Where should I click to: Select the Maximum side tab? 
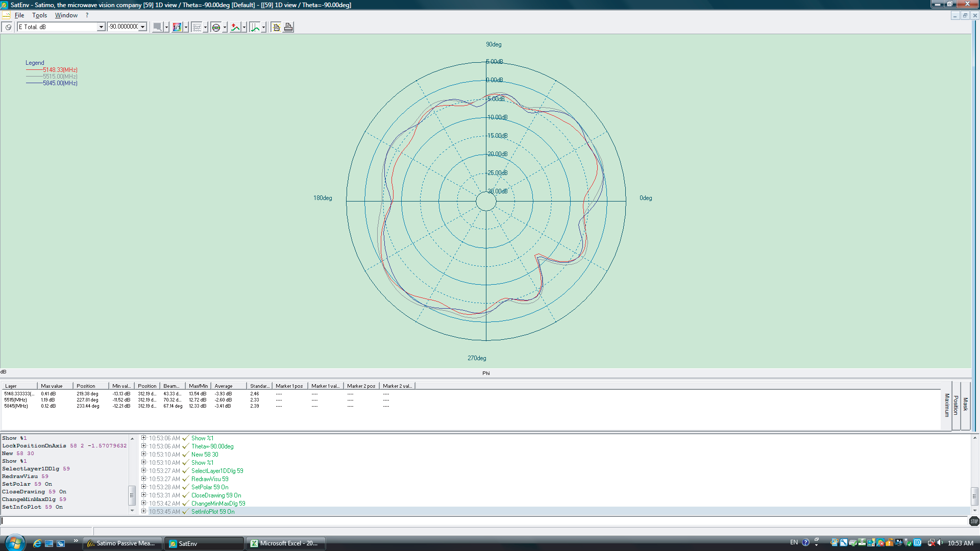[947, 406]
